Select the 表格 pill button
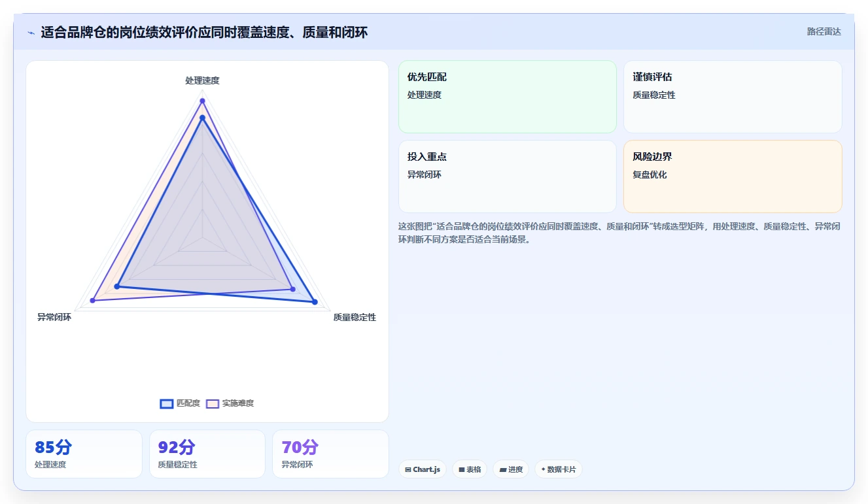868x504 pixels. coord(470,469)
